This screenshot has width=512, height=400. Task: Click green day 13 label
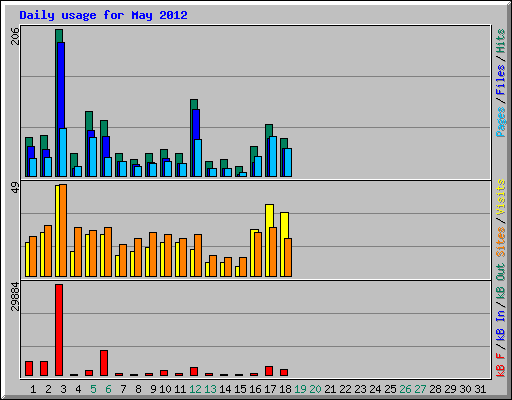210,389
